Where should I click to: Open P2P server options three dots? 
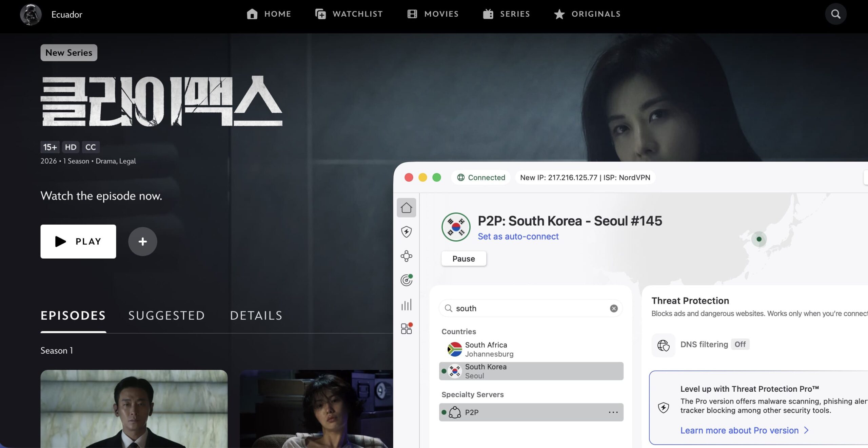tap(613, 412)
